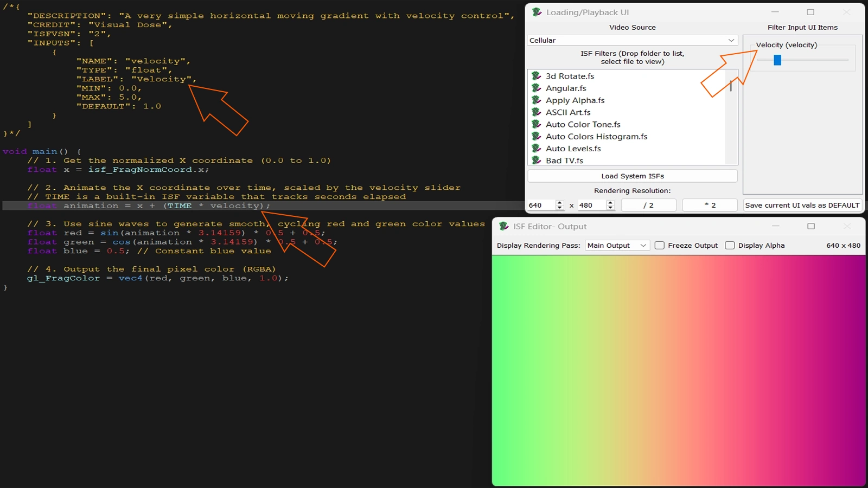Minimize the ISF Editor- Output window
The height and width of the screenshot is (488, 868).
coord(776,226)
